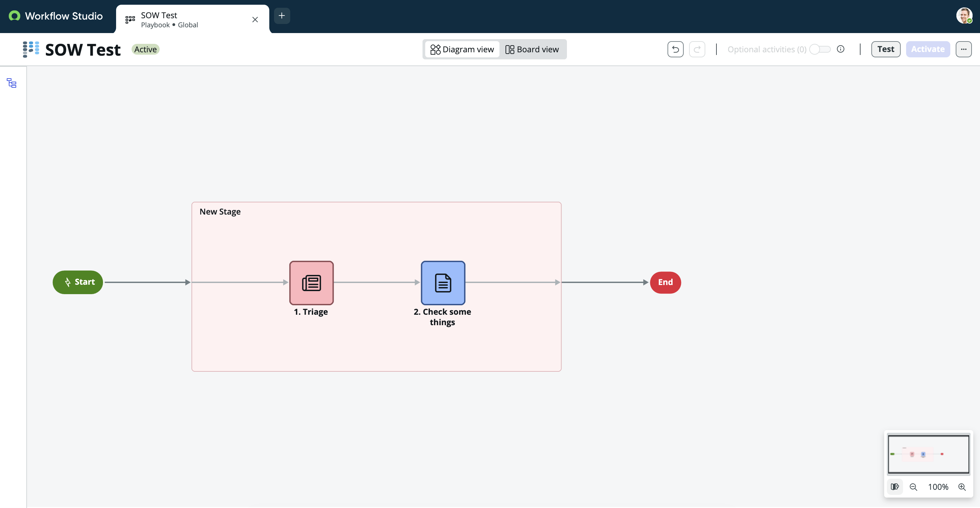The height and width of the screenshot is (508, 980).
Task: Toggle the Optional activities switch
Action: point(820,50)
